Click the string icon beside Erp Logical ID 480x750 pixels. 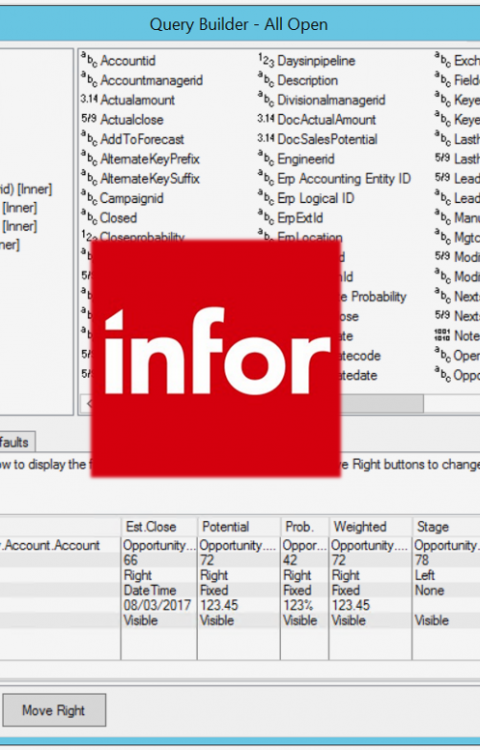tap(266, 198)
